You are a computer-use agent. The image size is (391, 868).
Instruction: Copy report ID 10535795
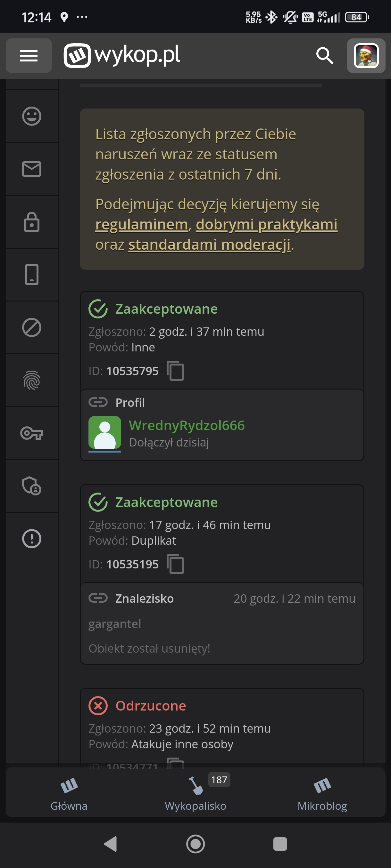[175, 371]
